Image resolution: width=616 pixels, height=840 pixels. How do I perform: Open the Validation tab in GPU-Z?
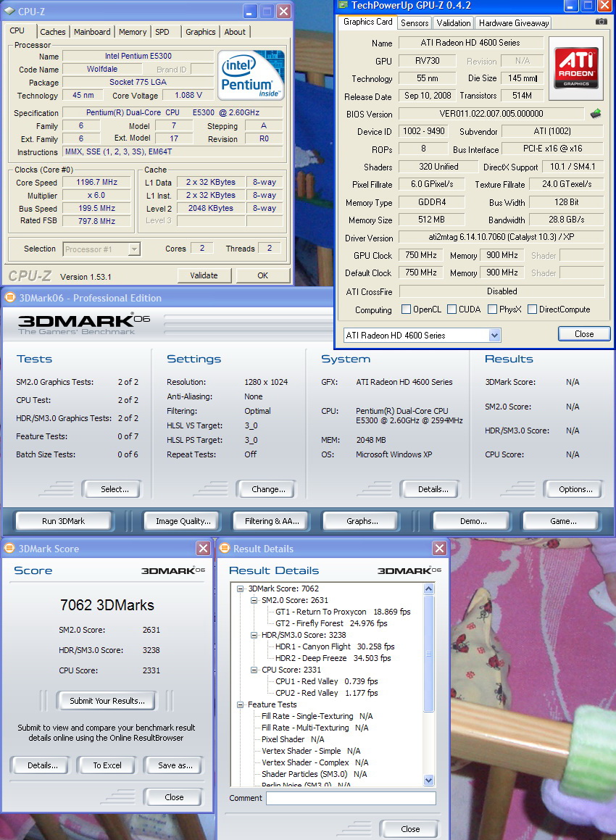pos(453,22)
